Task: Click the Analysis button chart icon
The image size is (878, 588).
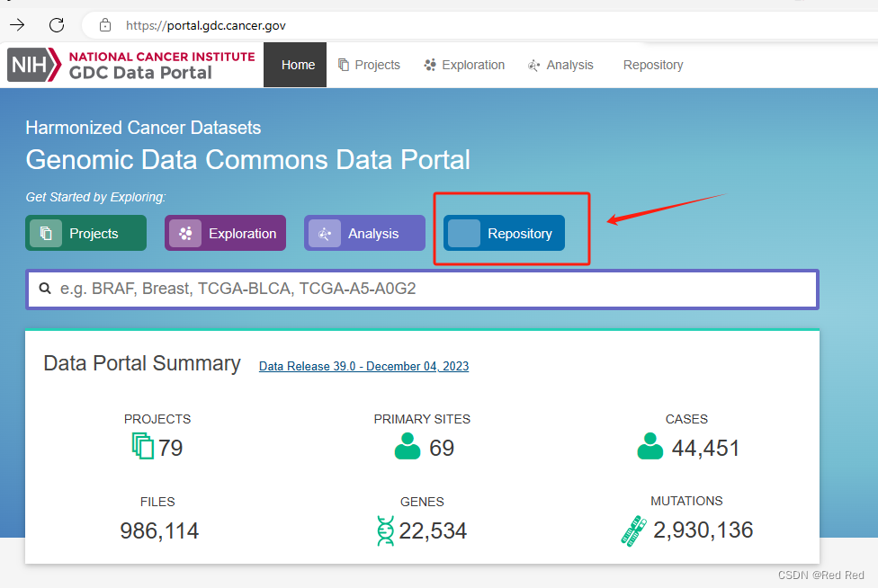Action: 325,233
